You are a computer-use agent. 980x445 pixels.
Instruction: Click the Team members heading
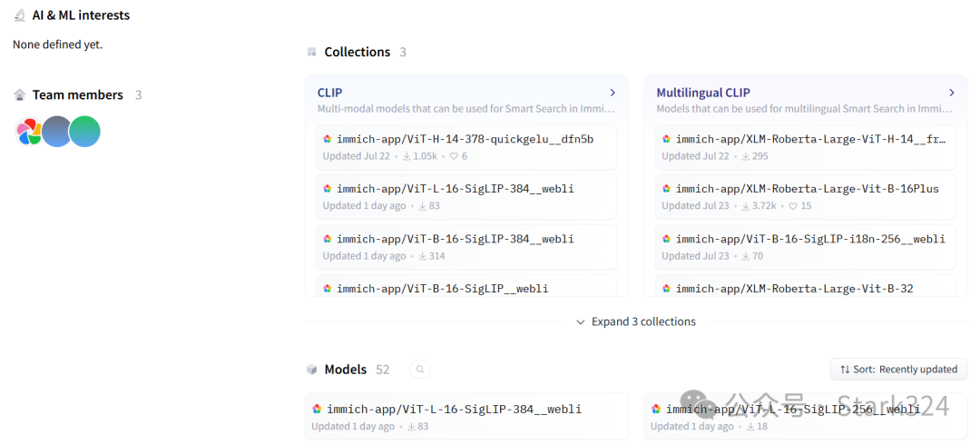click(77, 94)
